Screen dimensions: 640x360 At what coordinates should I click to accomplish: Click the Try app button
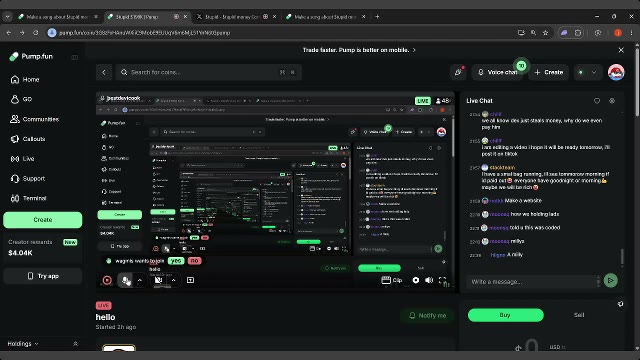point(42,276)
